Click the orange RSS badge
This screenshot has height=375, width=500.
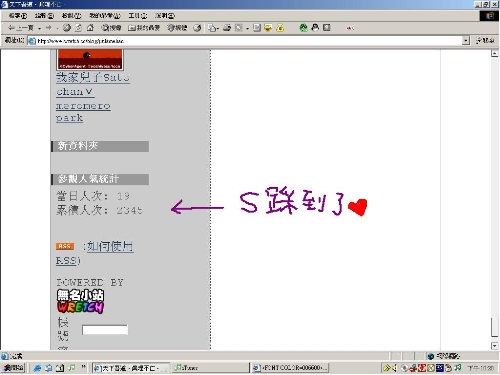point(65,246)
